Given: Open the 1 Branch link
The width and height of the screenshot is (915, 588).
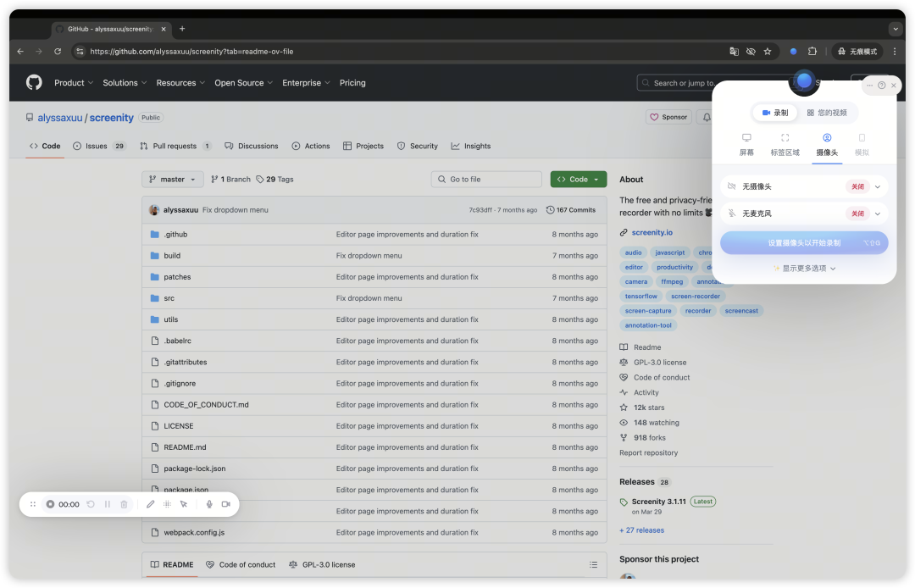Looking at the screenshot, I should click(230, 179).
